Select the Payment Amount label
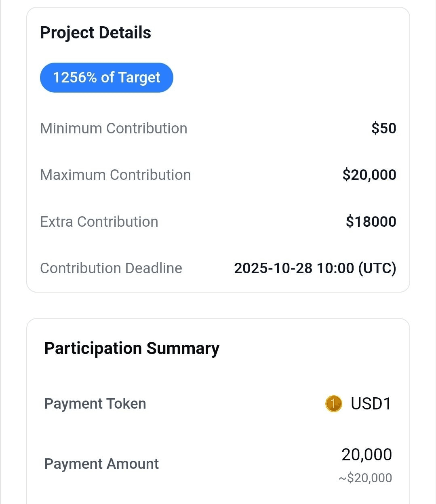The width and height of the screenshot is (436, 504). [x=101, y=464]
